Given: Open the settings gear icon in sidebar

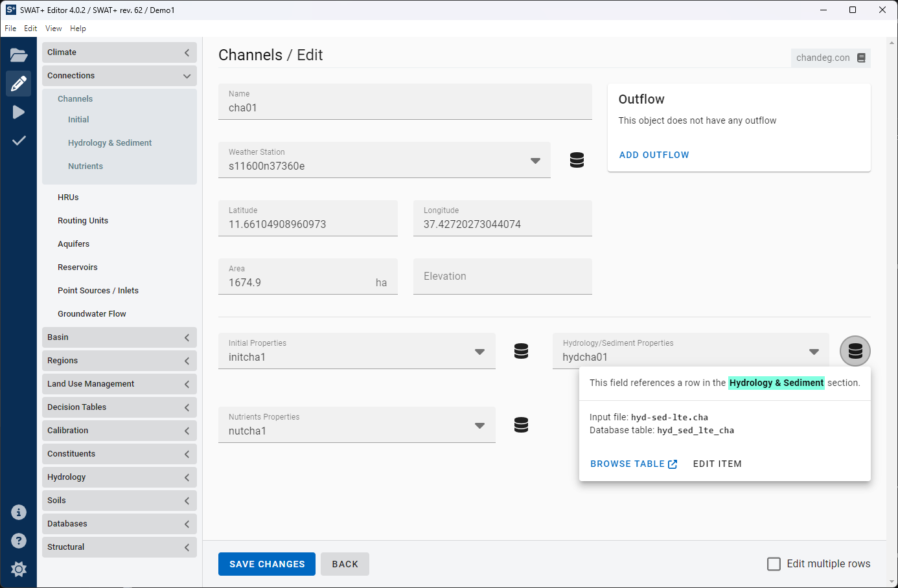Looking at the screenshot, I should (x=19, y=569).
